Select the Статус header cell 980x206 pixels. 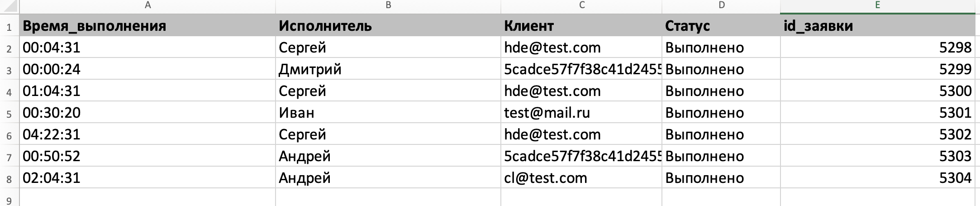(721, 26)
